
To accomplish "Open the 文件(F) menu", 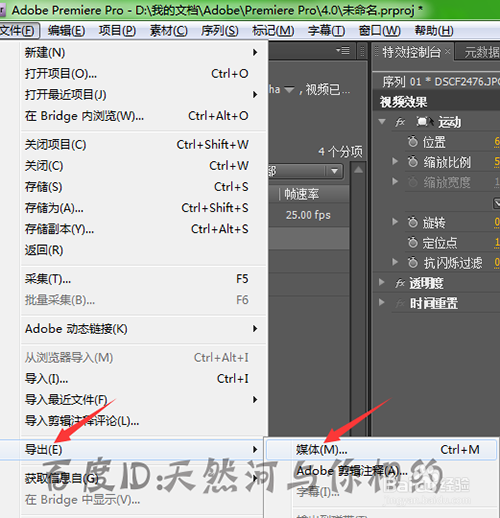I will [x=19, y=31].
